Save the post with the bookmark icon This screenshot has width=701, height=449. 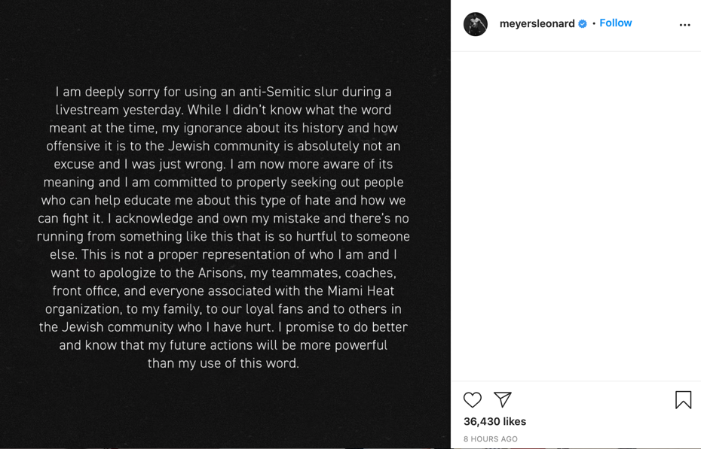tap(683, 400)
